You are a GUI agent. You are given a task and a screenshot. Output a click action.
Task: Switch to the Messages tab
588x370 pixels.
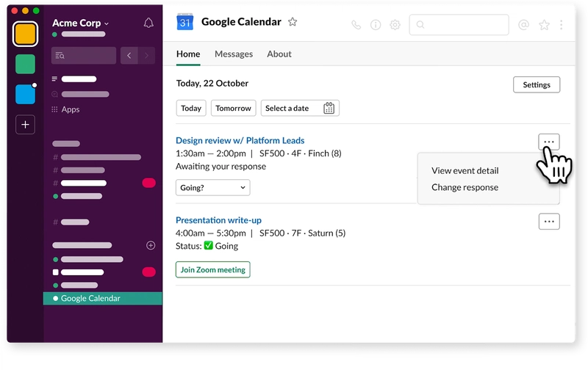pyautogui.click(x=233, y=54)
